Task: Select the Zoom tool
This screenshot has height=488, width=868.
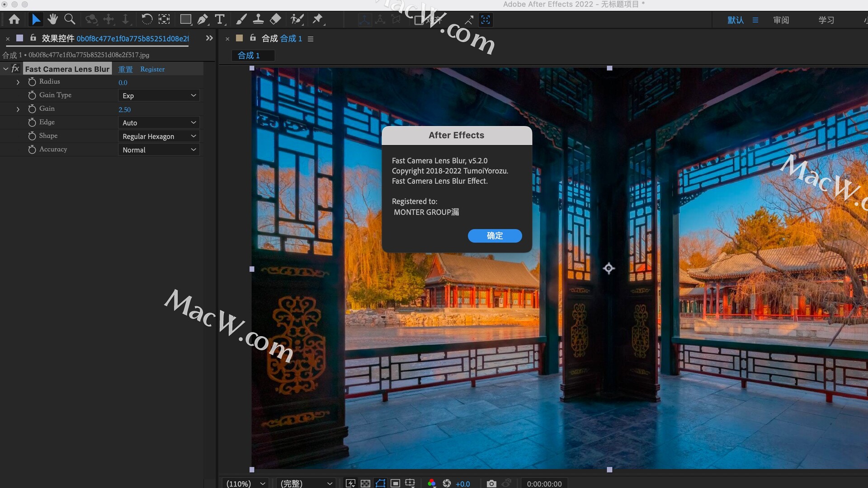Action: point(70,19)
